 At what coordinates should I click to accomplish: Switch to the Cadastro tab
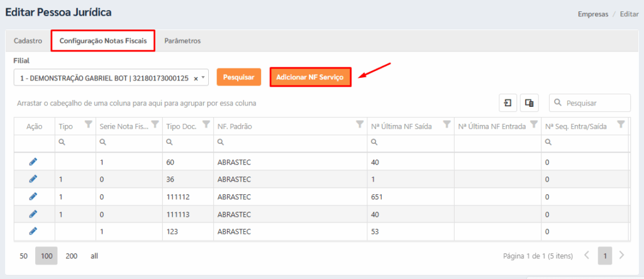coord(28,41)
